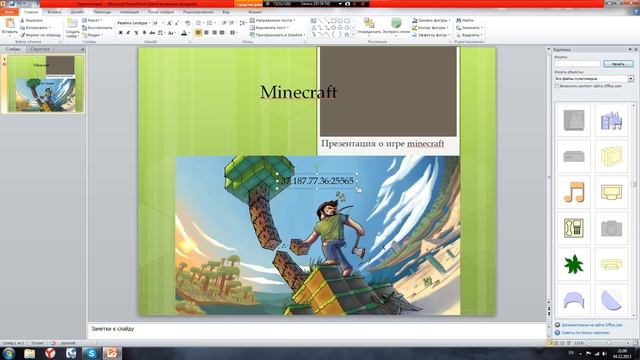Align text left in paragraph group
The height and width of the screenshot is (360, 640).
(198, 33)
